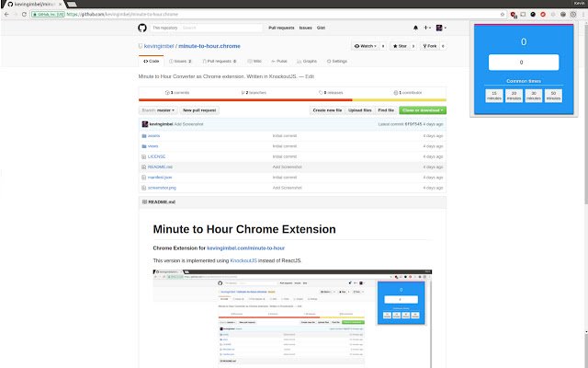Open the kevingimbel owner link
The width and height of the screenshot is (588, 368).
pos(159,46)
